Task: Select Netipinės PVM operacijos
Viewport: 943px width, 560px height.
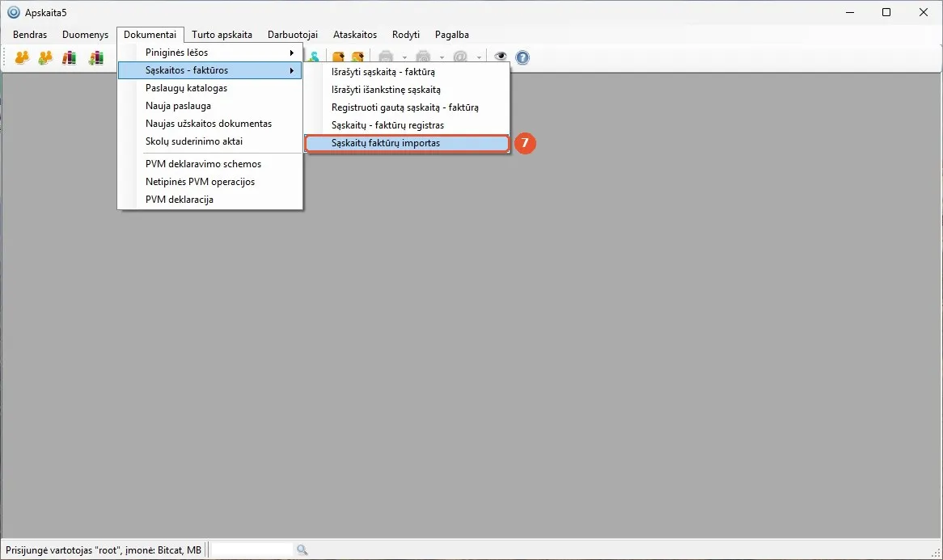Action: click(x=210, y=182)
